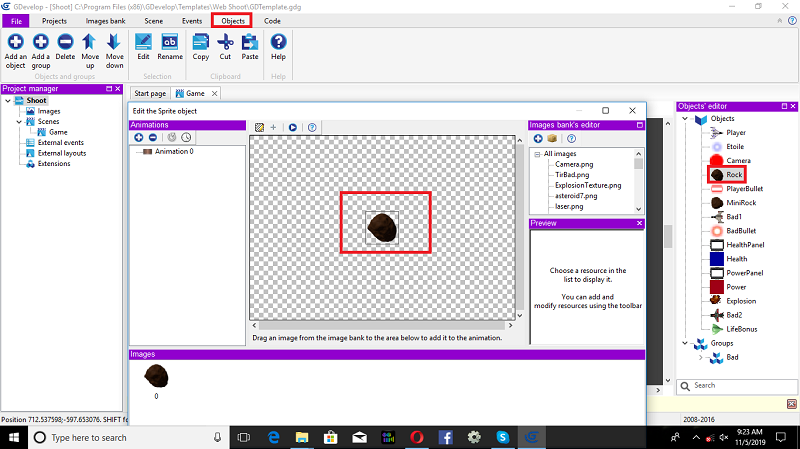Add an animation with the plus icon
The width and height of the screenshot is (800, 449).
coord(139,137)
